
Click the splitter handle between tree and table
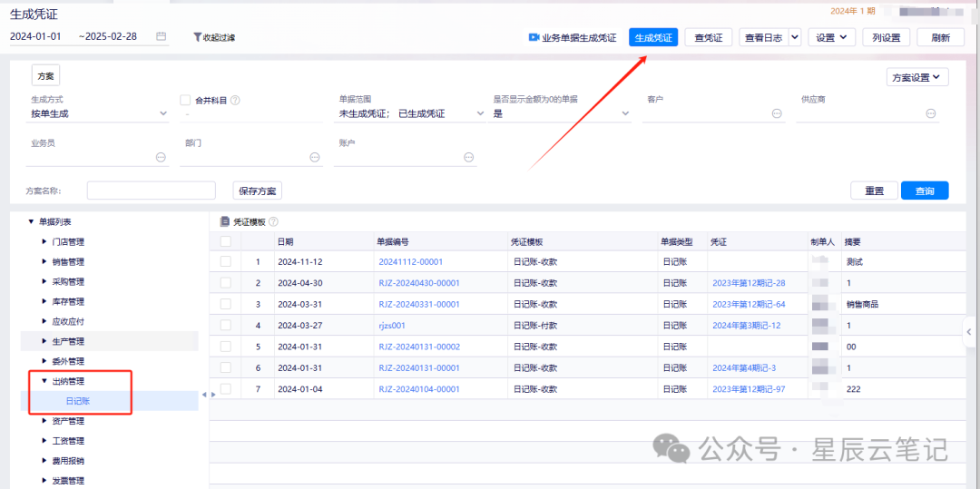(204, 394)
